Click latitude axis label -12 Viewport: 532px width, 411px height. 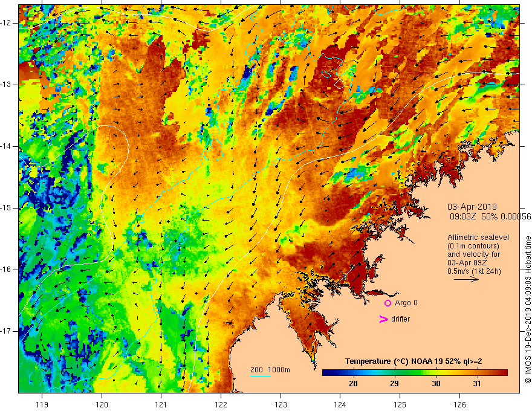(x=6, y=23)
